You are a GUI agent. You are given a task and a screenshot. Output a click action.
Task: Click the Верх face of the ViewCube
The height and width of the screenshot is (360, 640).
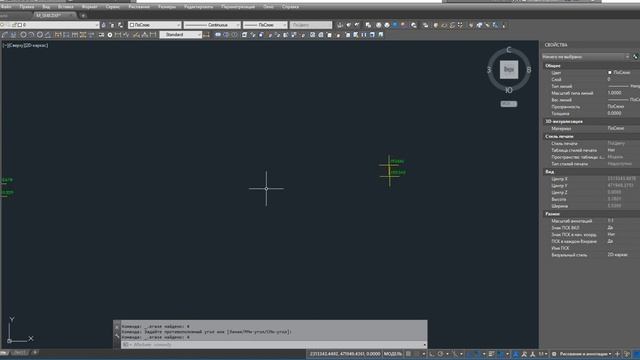(509, 70)
